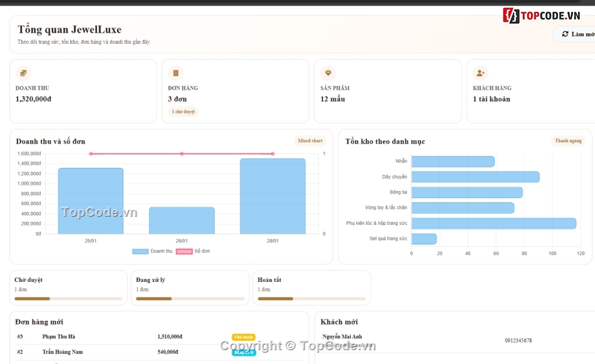Click the 28/01 revenue bar
This screenshot has width=595, height=364.
pos(273,196)
